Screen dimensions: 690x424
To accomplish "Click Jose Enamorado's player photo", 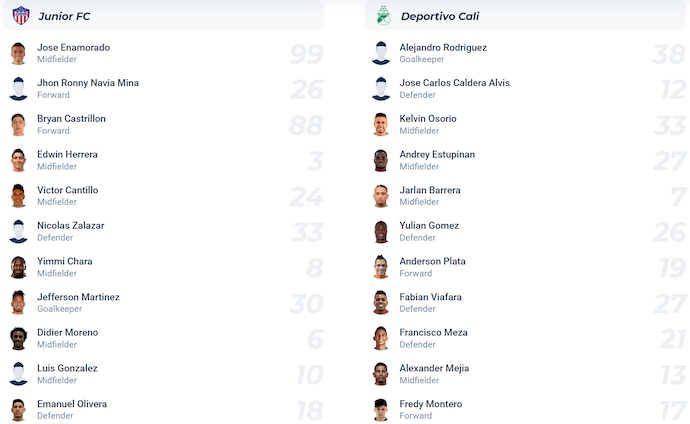I will tap(18, 54).
